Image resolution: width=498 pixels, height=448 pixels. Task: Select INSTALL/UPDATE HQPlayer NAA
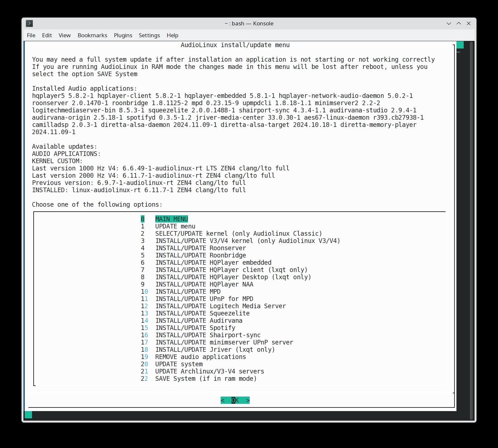[x=197, y=284]
